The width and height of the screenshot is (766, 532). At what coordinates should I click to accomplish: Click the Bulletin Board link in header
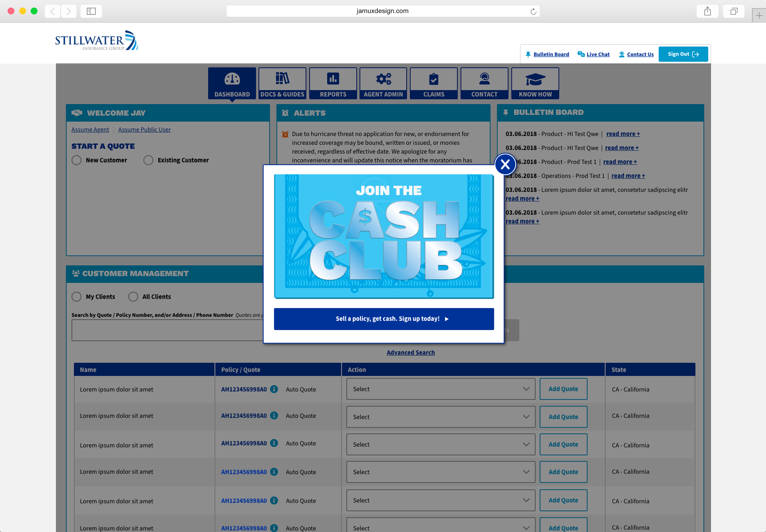click(x=551, y=54)
